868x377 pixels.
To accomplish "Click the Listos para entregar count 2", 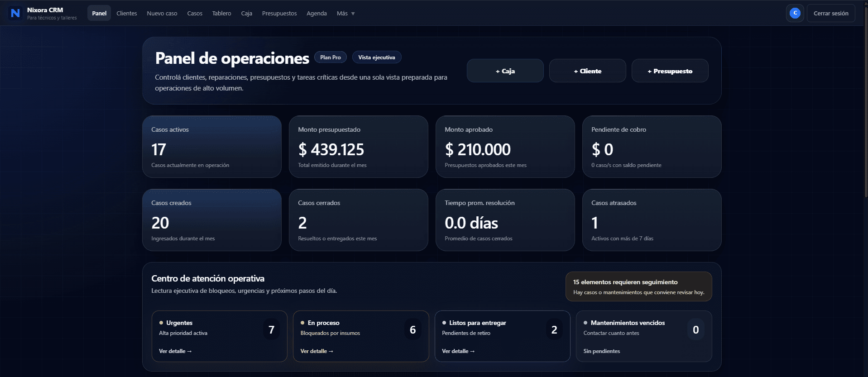I will [x=554, y=329].
